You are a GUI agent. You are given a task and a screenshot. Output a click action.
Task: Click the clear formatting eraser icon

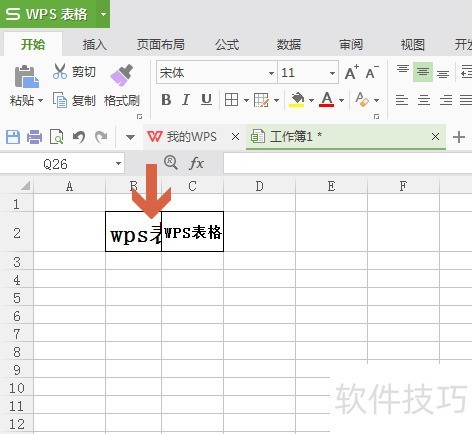tap(362, 100)
